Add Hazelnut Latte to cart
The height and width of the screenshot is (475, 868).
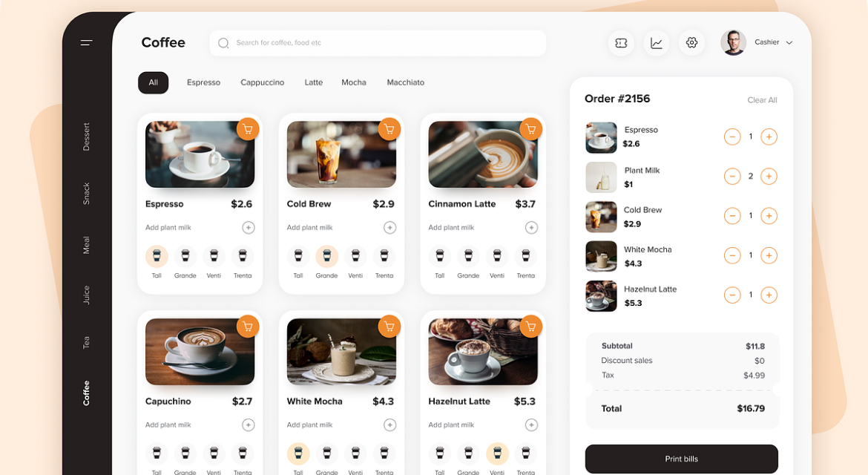(x=531, y=327)
